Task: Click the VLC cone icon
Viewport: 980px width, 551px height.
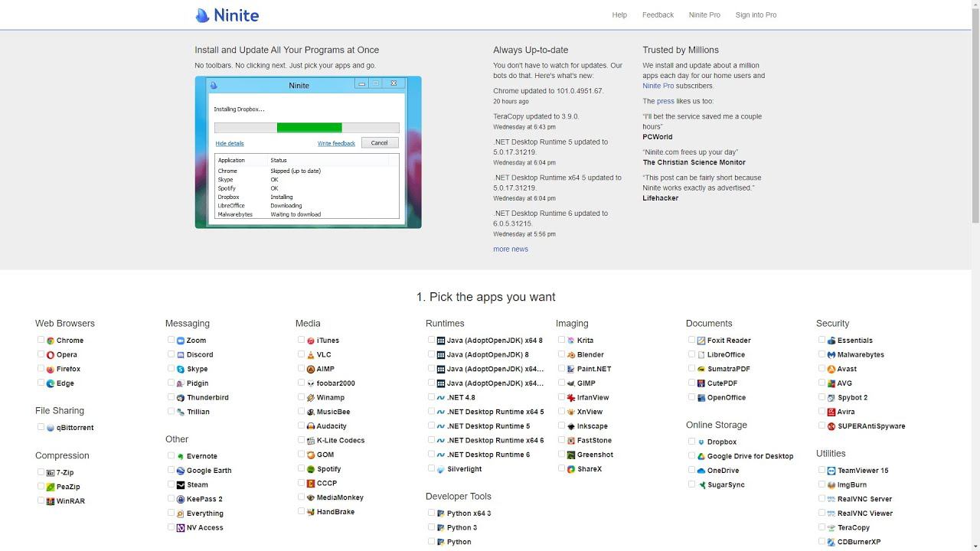Action: pos(311,355)
